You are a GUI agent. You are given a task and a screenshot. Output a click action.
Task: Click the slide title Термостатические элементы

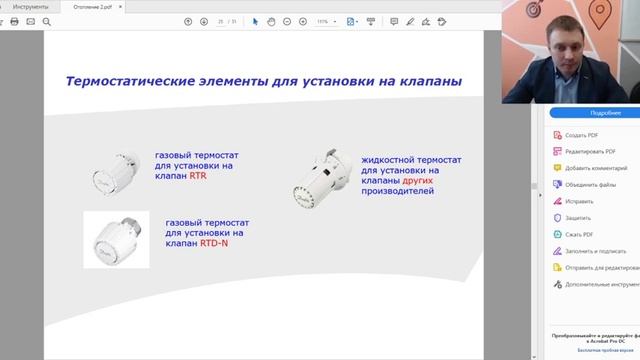click(264, 81)
